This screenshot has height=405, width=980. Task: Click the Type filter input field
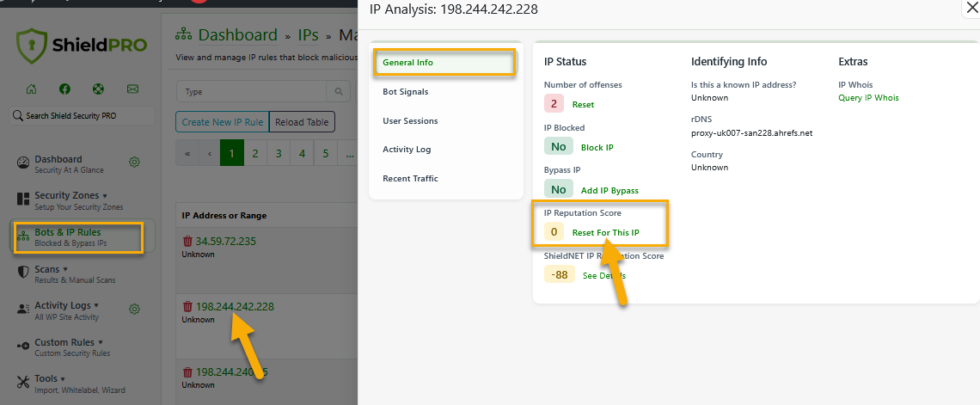coord(251,91)
